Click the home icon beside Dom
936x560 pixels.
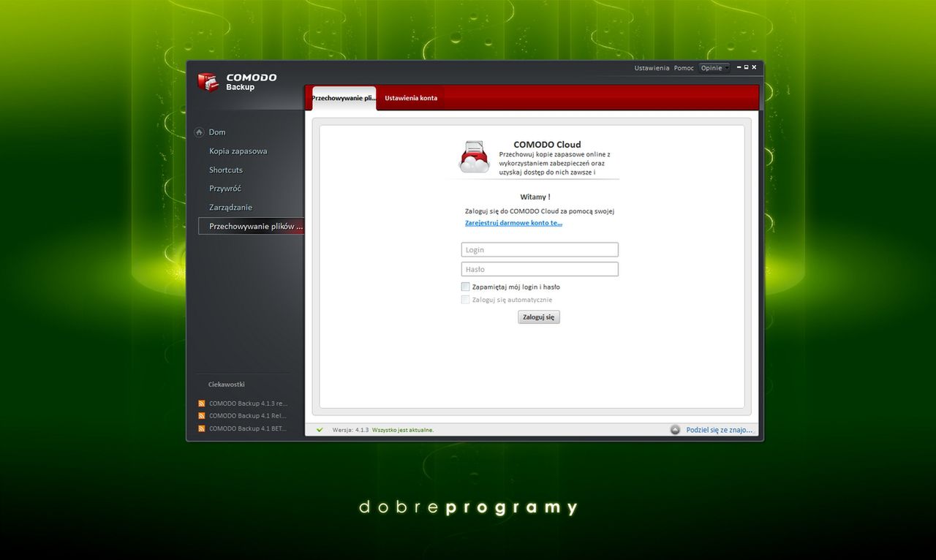pos(199,132)
